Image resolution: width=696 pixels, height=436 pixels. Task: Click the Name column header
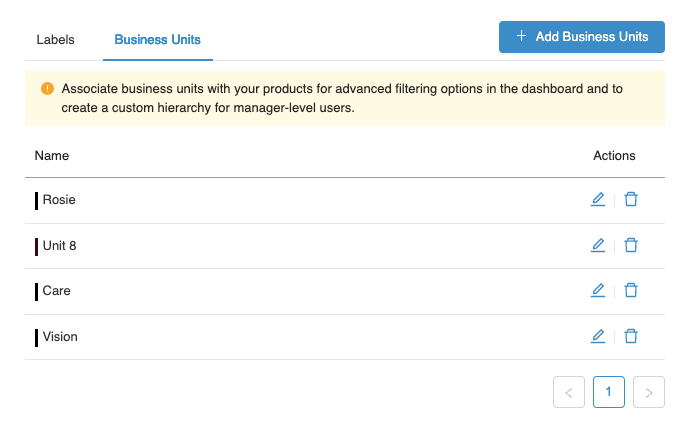click(52, 156)
